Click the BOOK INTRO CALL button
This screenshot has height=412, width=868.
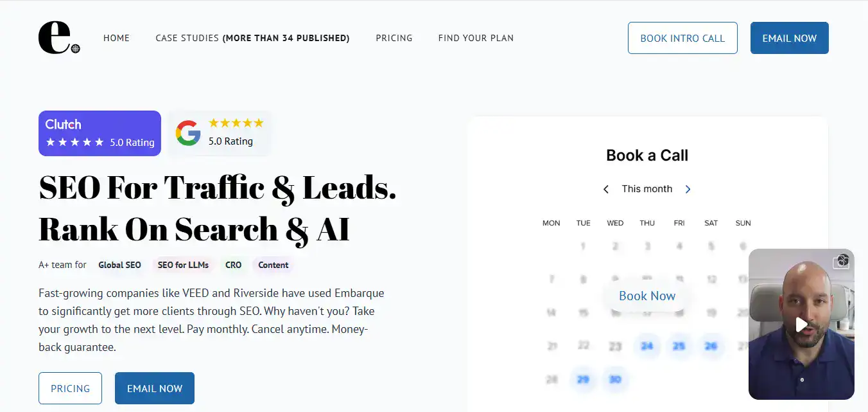(x=682, y=38)
